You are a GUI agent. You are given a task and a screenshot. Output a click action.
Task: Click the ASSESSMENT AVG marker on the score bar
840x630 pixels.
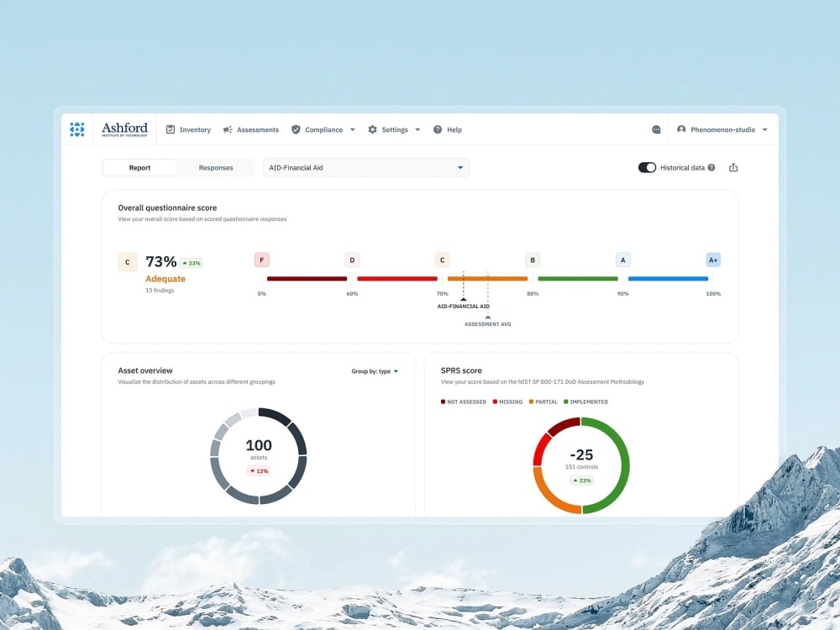(488, 318)
